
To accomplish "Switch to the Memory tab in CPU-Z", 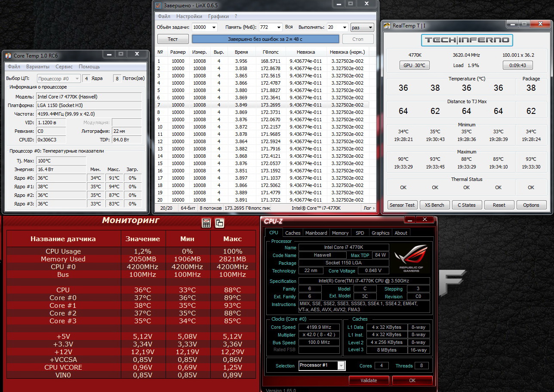I will tap(340, 233).
